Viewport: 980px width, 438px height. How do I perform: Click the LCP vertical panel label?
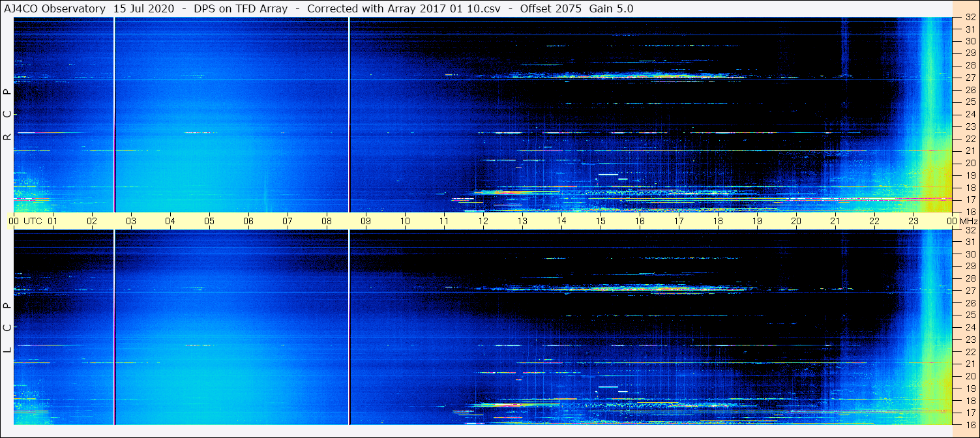pos(7,328)
